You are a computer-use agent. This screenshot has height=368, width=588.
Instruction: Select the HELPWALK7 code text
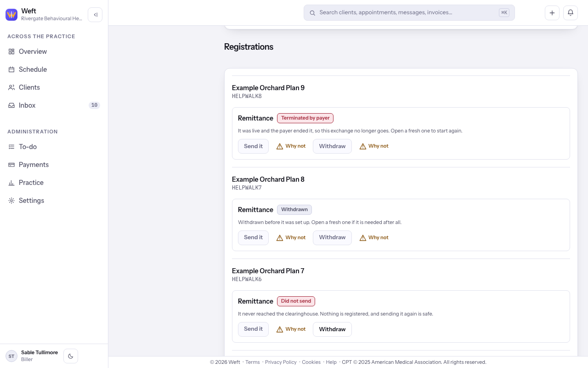pos(247,188)
